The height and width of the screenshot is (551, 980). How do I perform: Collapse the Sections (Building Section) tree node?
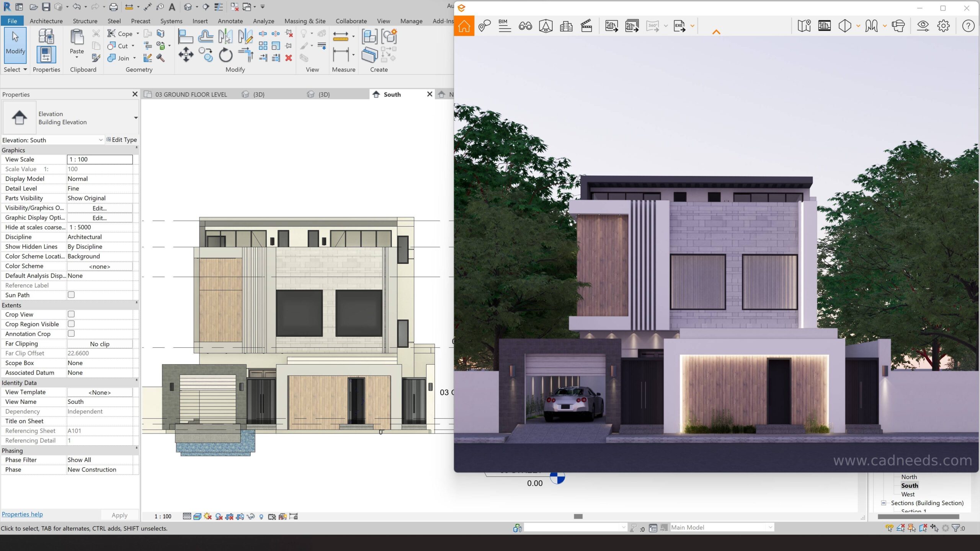point(884,503)
